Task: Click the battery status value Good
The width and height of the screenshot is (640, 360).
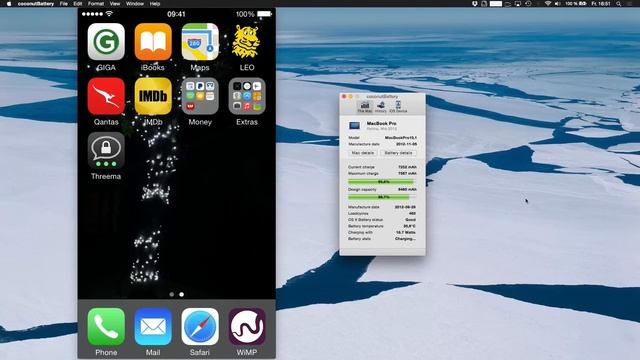Action: [410, 220]
